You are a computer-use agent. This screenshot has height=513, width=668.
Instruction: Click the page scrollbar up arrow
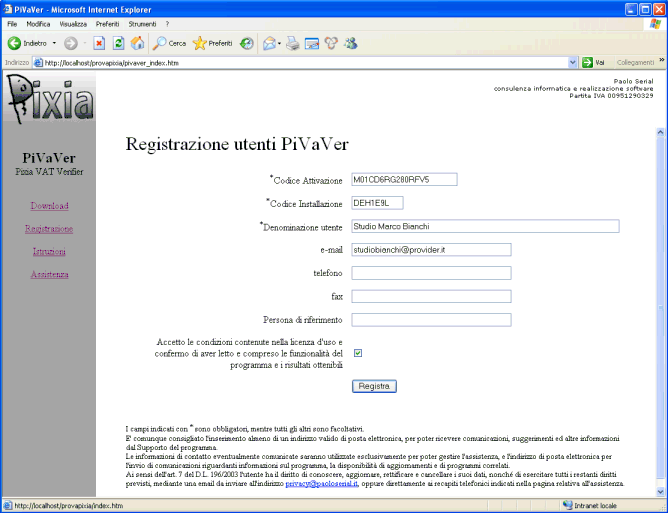660,132
